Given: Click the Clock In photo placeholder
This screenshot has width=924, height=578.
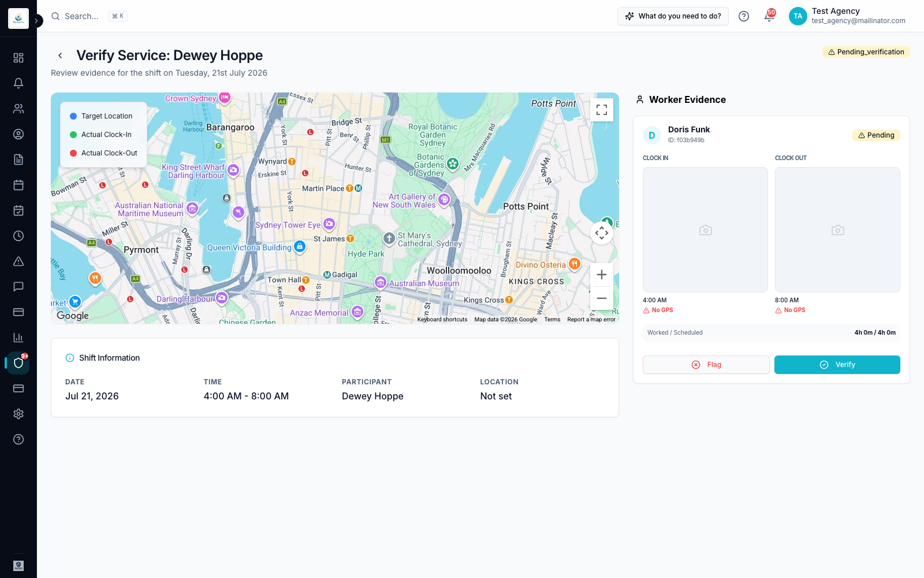Looking at the screenshot, I should pyautogui.click(x=705, y=229).
